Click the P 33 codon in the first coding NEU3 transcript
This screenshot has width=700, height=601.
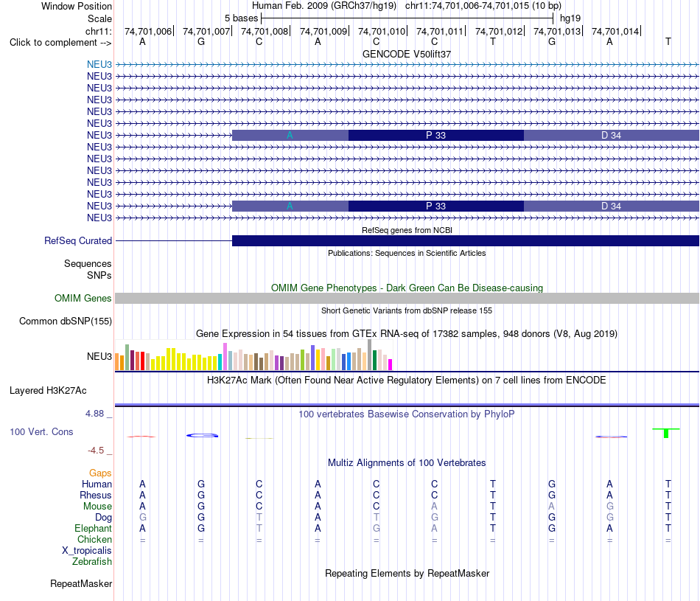coord(435,136)
